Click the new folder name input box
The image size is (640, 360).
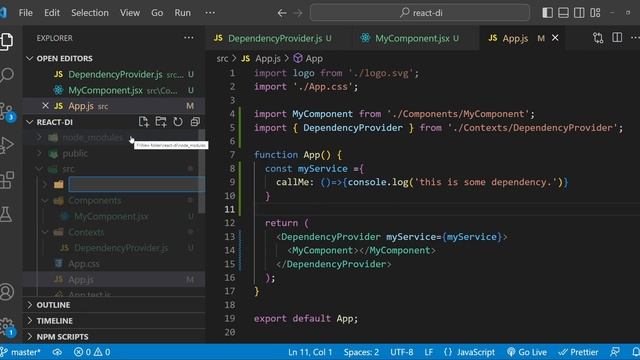[136, 184]
